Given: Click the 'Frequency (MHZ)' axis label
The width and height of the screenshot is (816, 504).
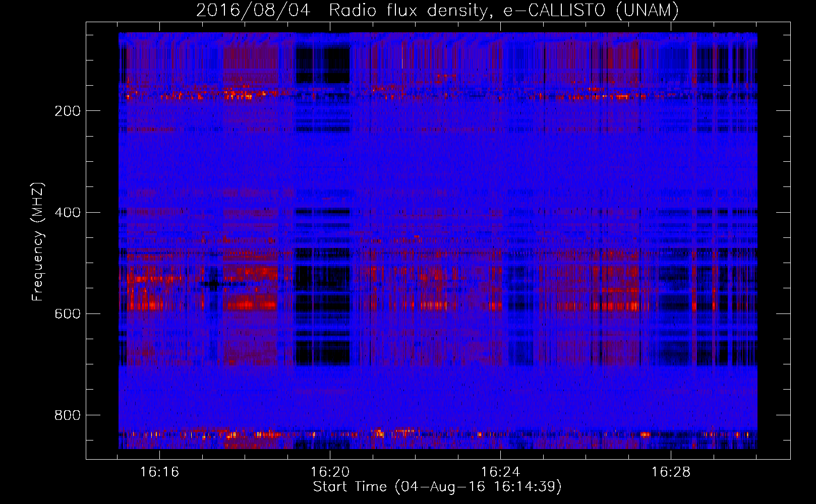Looking at the screenshot, I should point(38,241).
